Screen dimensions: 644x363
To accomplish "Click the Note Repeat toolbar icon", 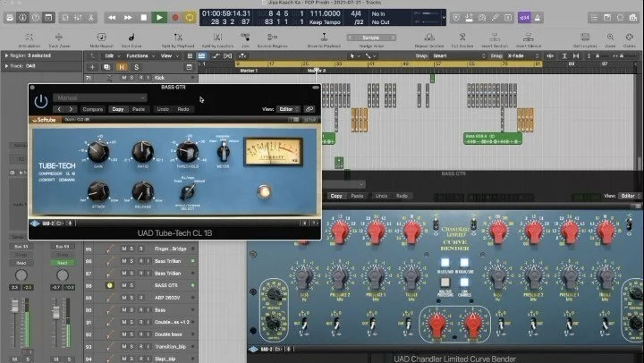I will (101, 38).
